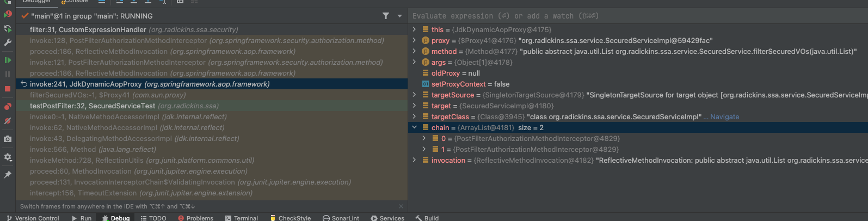Open the Build tool window tab
The image size is (868, 221).
[427, 218]
